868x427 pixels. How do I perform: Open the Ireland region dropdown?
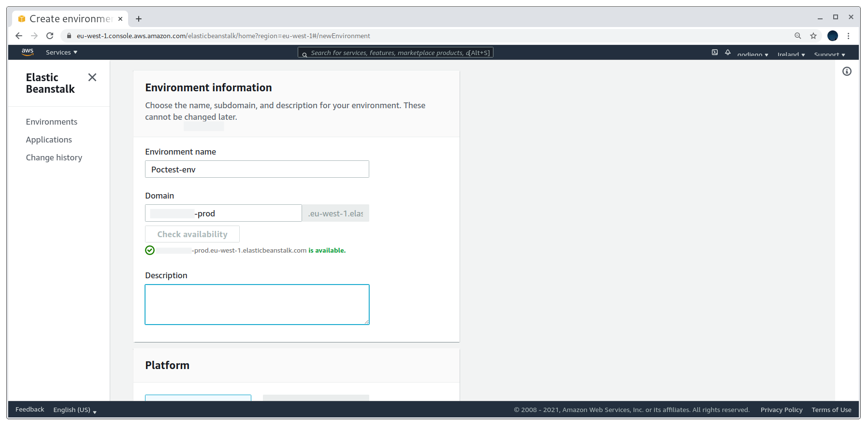[x=791, y=54]
